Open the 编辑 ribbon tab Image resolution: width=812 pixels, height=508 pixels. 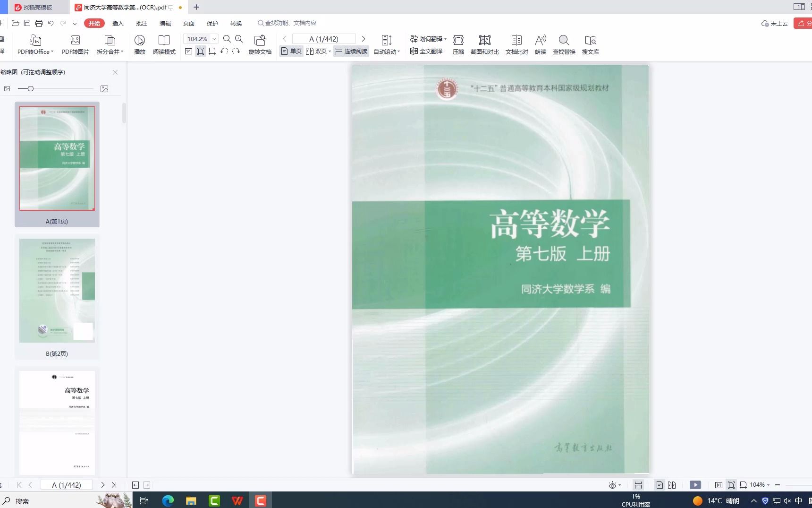point(165,23)
